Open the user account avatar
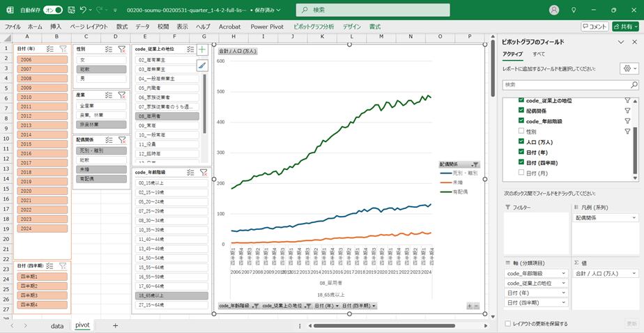 pyautogui.click(x=554, y=10)
